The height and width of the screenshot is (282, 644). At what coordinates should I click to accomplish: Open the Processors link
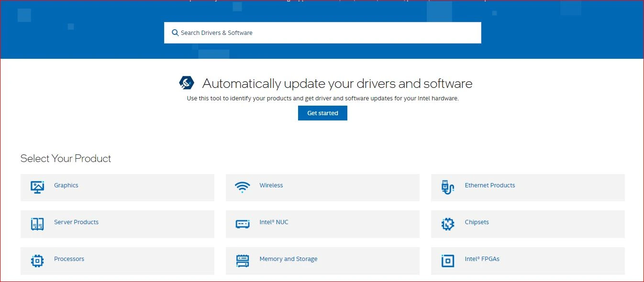(x=69, y=259)
